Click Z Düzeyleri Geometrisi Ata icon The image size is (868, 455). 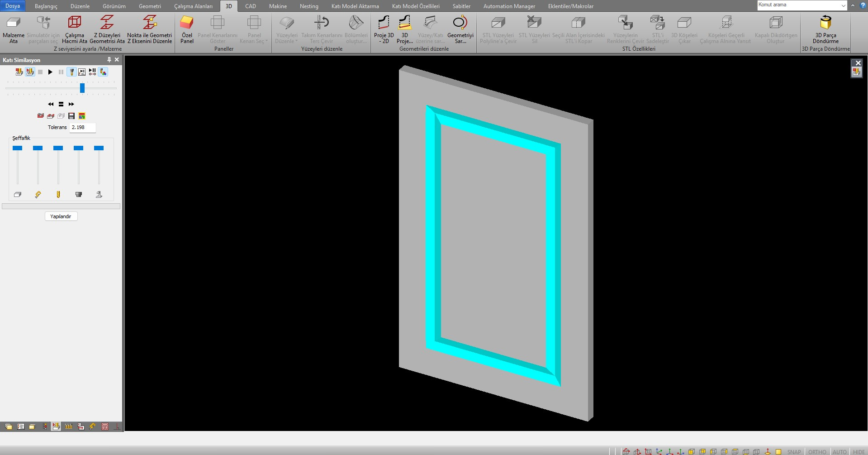tap(107, 23)
